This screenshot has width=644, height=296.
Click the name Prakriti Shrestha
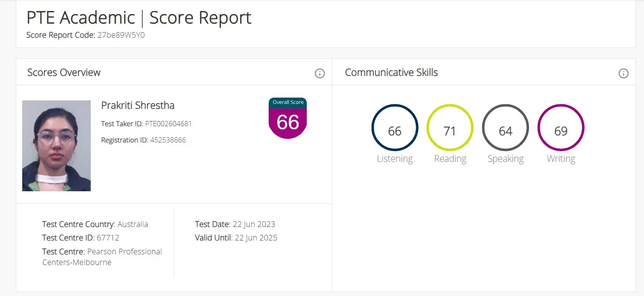click(138, 105)
